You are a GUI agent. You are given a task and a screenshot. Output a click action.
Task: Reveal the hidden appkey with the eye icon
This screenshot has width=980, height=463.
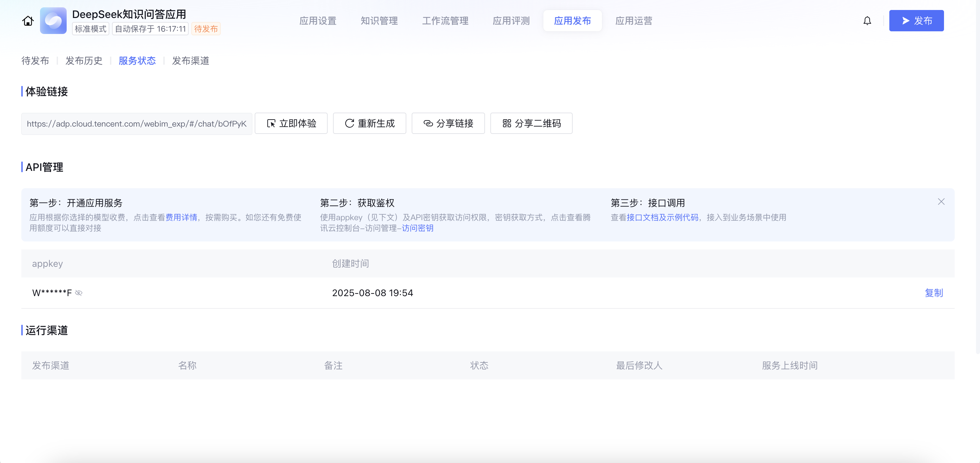click(x=79, y=293)
